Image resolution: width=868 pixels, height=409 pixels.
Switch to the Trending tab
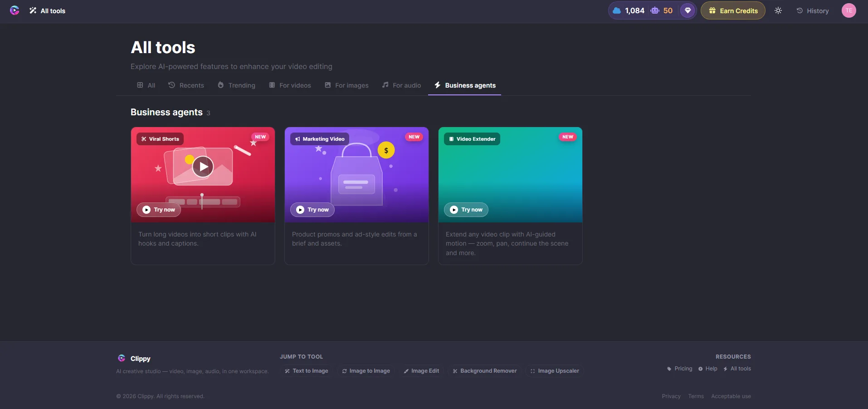[x=236, y=85]
